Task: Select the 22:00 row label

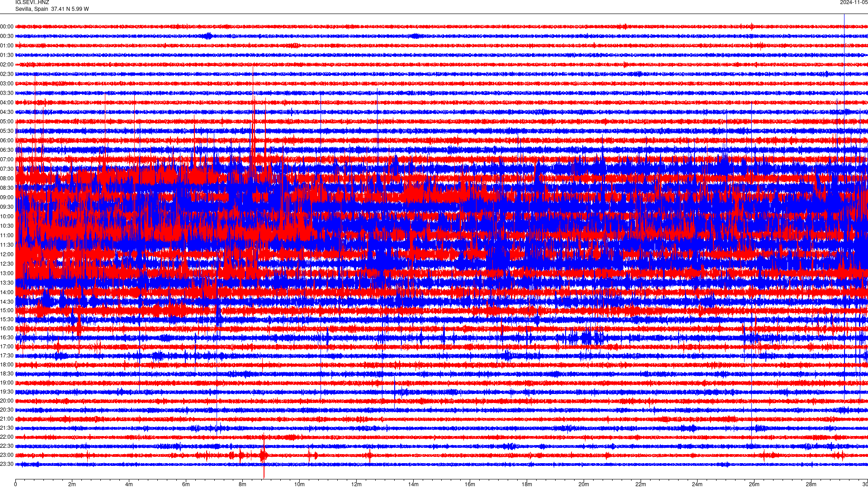Action: click(7, 437)
